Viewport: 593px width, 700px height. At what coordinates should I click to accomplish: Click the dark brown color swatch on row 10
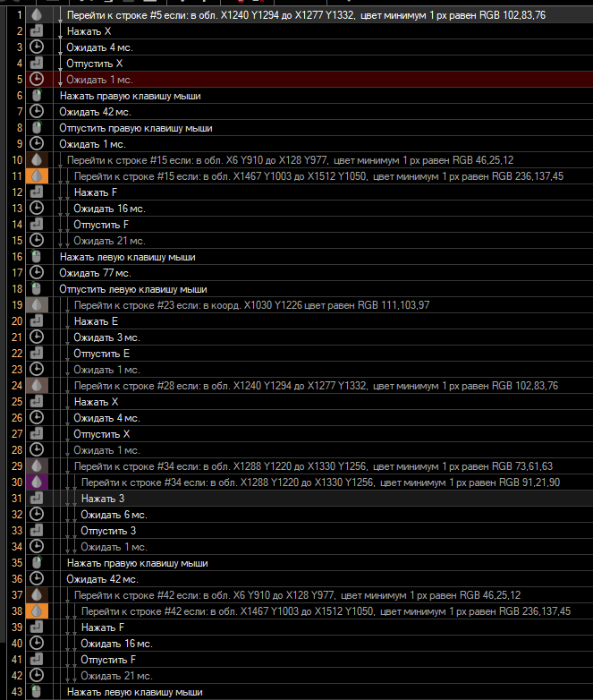[37, 160]
